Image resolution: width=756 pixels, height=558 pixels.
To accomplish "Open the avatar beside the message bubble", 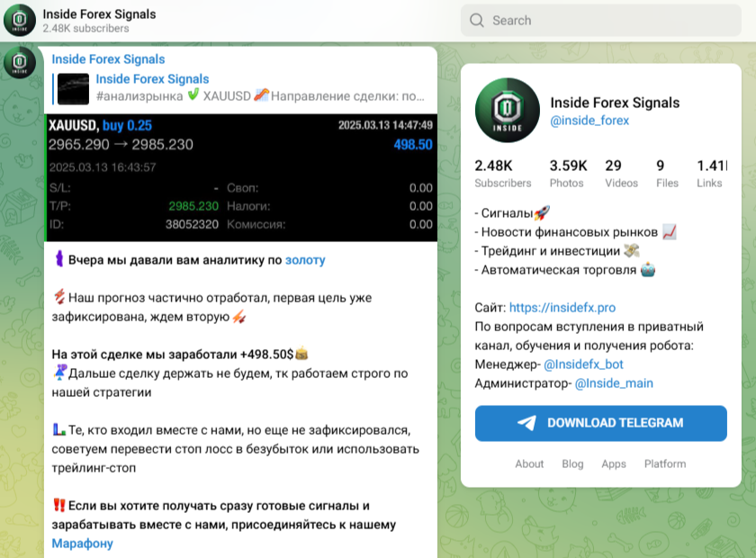I will [x=20, y=62].
